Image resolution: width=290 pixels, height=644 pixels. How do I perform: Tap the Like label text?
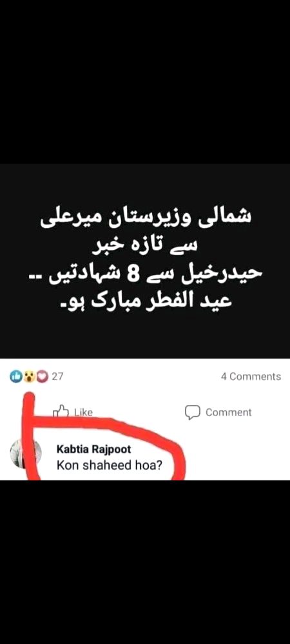tap(83, 412)
